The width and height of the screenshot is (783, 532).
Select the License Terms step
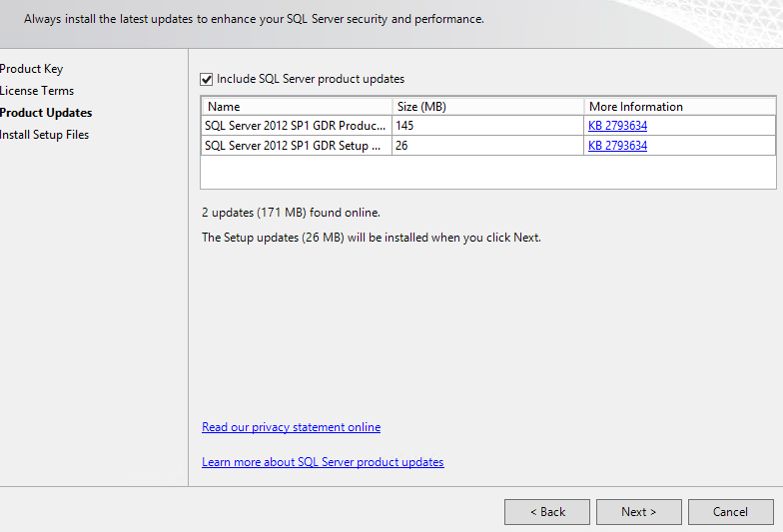pyautogui.click(x=37, y=91)
